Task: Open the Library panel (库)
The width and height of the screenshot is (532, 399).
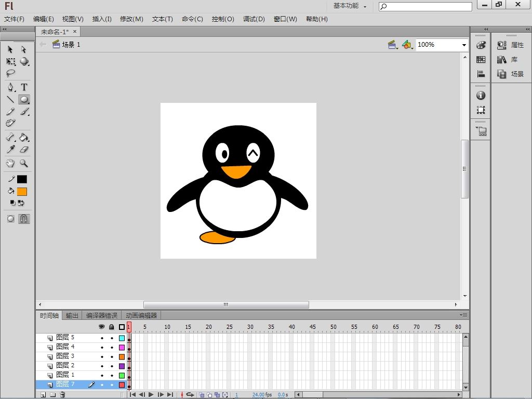Action: 507,60
